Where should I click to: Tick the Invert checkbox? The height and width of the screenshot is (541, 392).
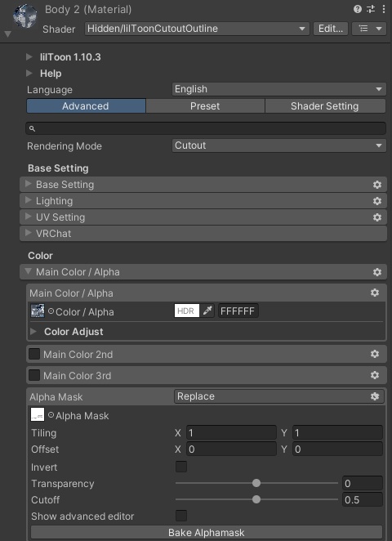click(x=181, y=467)
